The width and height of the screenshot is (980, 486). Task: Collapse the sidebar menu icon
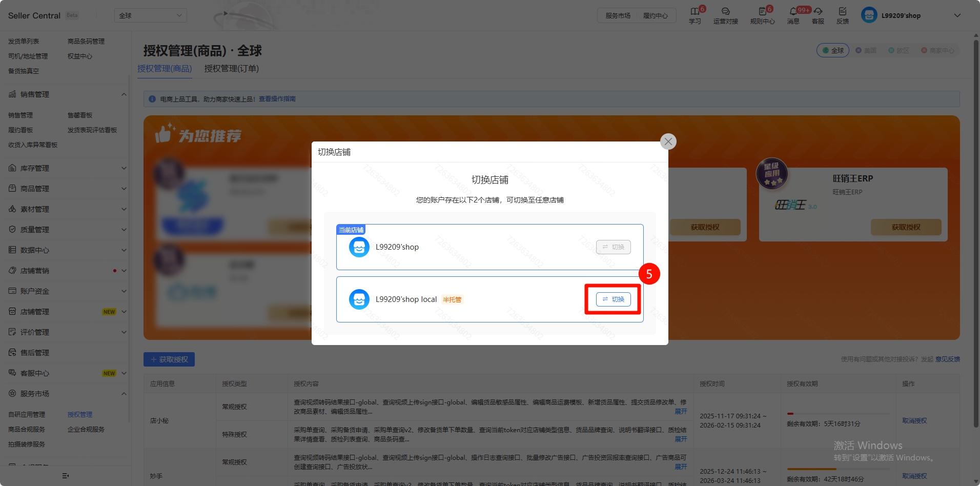pyautogui.click(x=65, y=476)
